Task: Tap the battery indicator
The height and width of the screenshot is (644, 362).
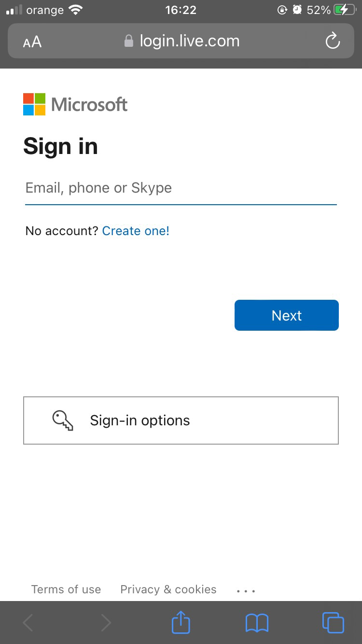Action: click(344, 9)
